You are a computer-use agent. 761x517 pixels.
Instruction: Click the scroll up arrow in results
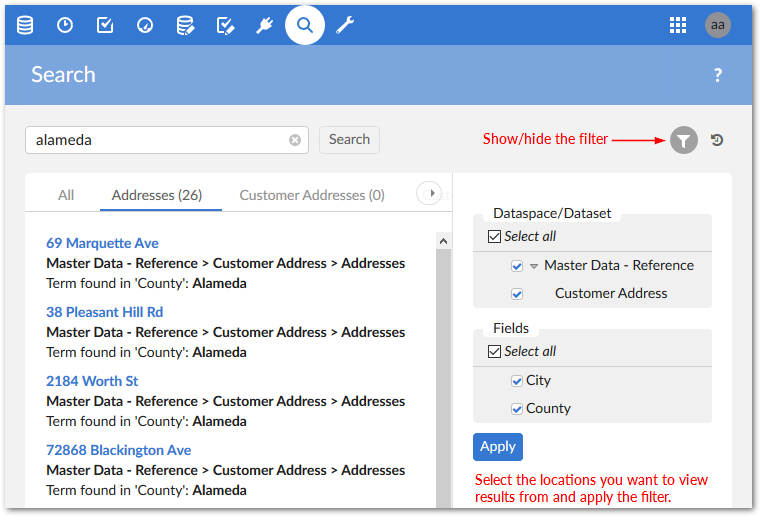(x=443, y=240)
